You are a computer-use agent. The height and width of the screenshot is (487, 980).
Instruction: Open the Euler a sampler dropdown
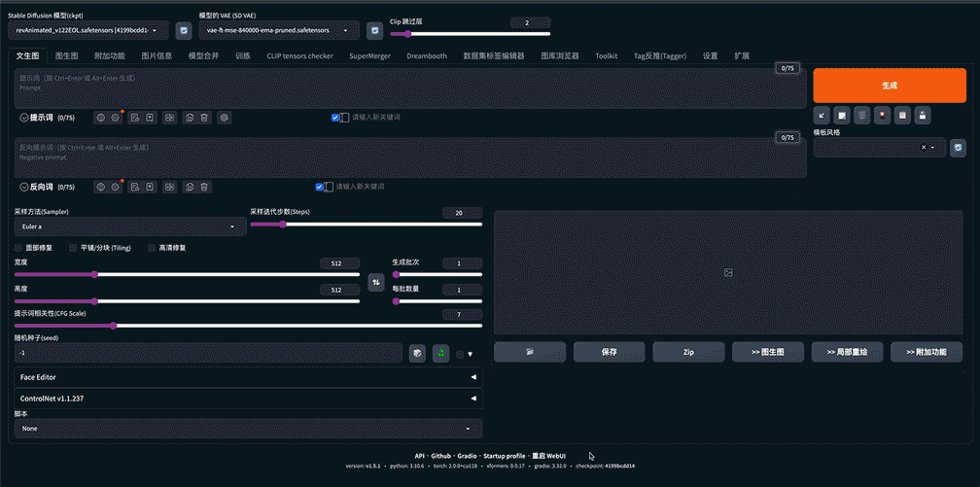(x=130, y=226)
